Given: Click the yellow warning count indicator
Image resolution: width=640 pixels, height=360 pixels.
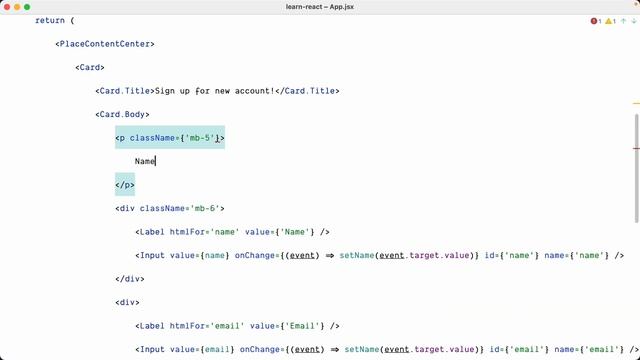Looking at the screenshot, I should 610,21.
